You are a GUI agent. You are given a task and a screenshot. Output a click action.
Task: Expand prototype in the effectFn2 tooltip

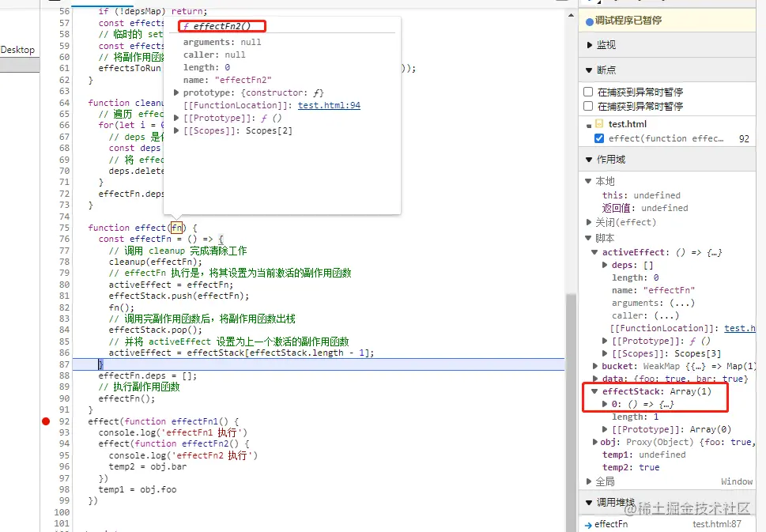(x=176, y=92)
